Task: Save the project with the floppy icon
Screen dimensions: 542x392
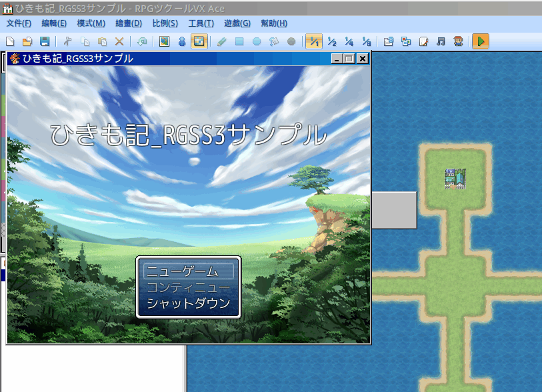Action: click(45, 42)
